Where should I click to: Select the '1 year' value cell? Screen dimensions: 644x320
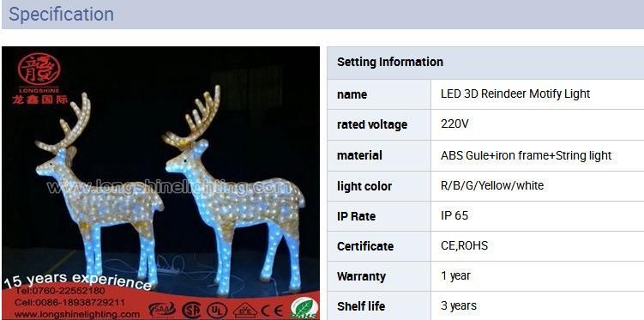(537, 276)
